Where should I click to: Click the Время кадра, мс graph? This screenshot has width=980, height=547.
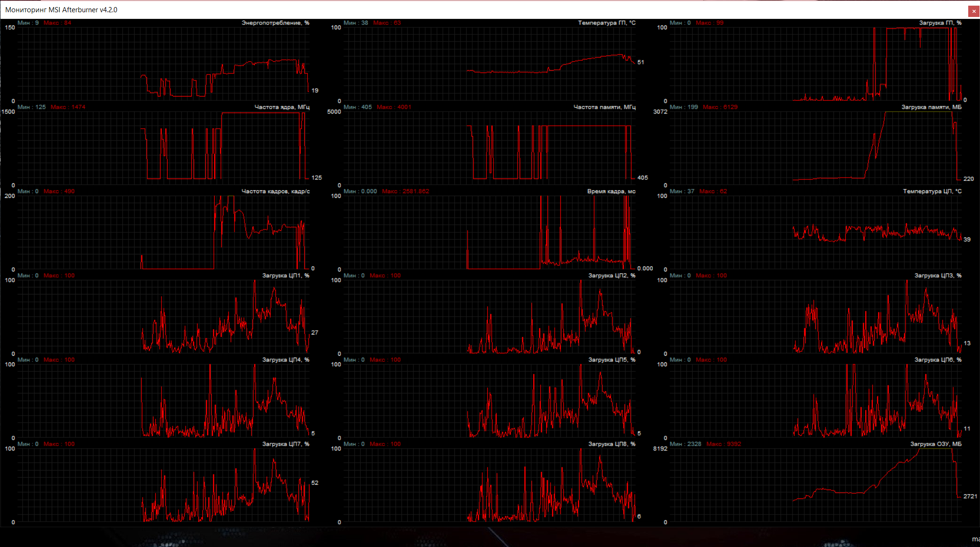point(489,232)
